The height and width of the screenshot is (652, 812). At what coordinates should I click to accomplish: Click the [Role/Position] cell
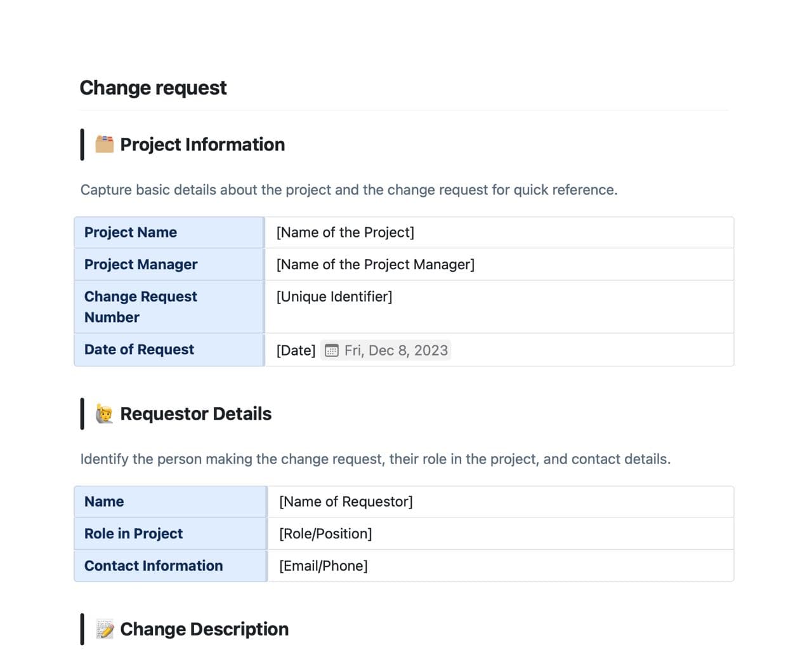[x=325, y=533]
